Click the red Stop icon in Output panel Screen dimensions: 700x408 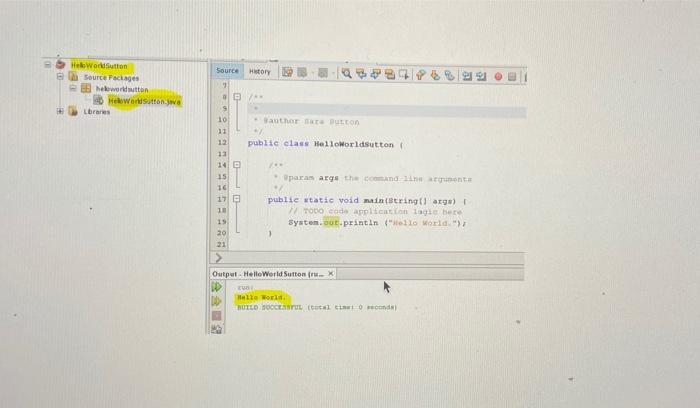(217, 316)
